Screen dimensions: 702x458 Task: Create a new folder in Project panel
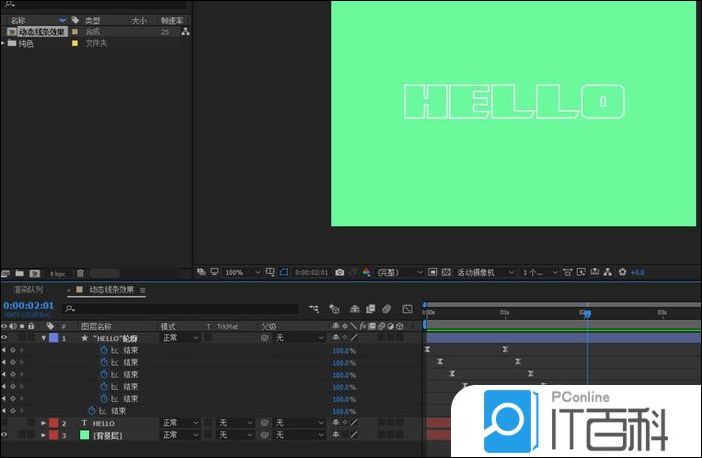point(19,272)
